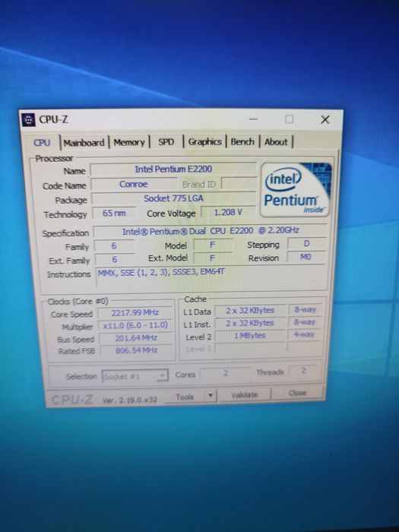Click the Close button at bottom
The width and height of the screenshot is (399, 532).
coord(297,393)
